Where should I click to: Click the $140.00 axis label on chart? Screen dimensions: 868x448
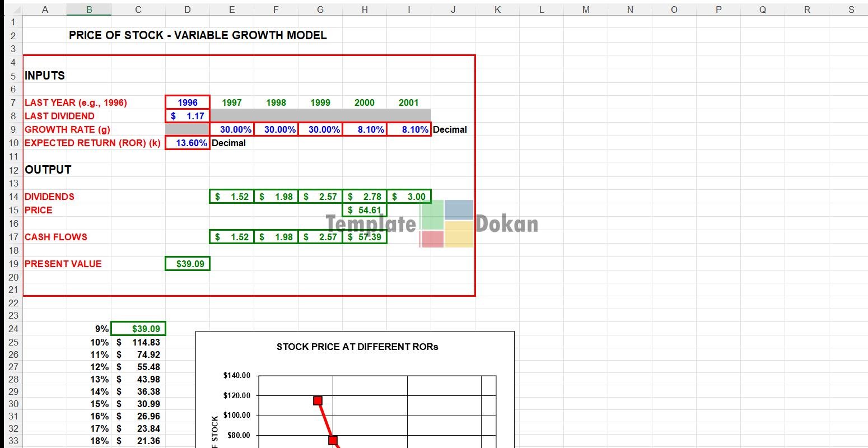pos(236,375)
